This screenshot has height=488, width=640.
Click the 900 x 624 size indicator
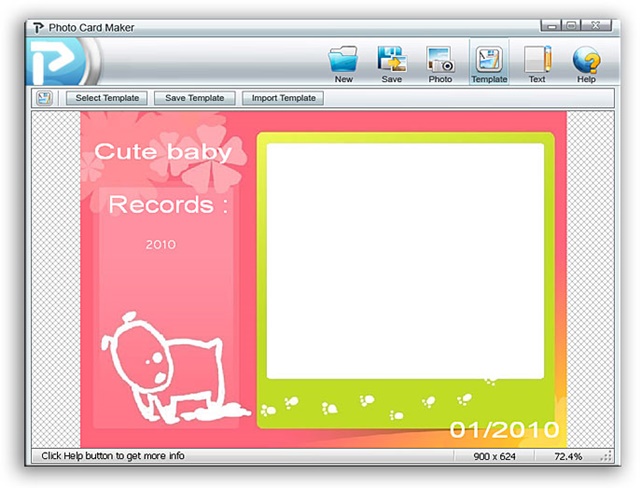coord(496,456)
